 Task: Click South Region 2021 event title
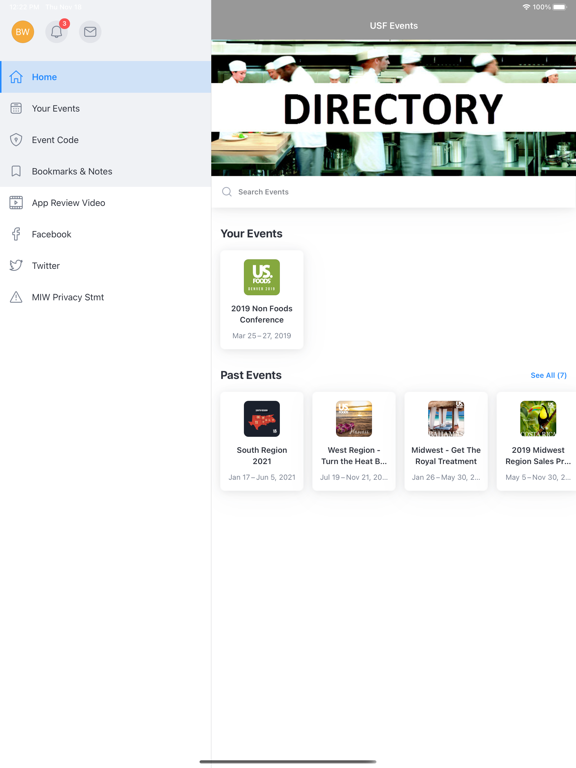pyautogui.click(x=262, y=456)
